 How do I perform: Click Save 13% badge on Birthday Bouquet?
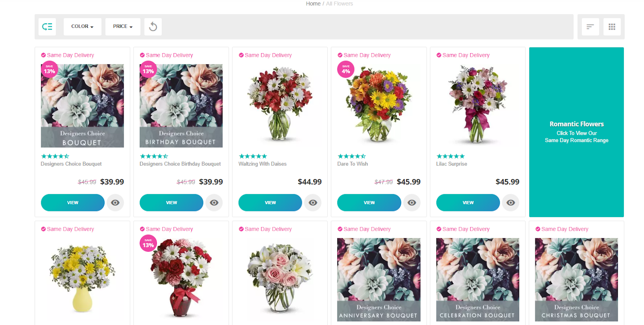[148, 70]
